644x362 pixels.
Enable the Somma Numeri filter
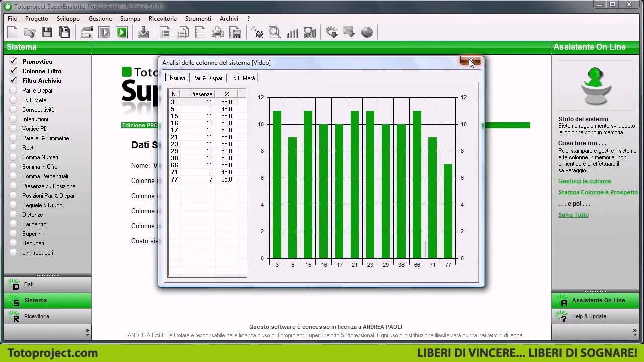(x=14, y=157)
